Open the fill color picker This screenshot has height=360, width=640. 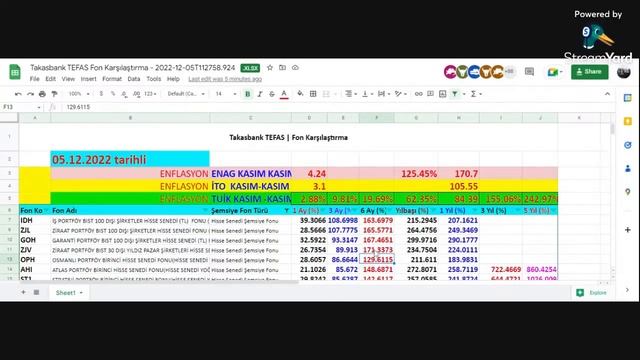(300, 94)
